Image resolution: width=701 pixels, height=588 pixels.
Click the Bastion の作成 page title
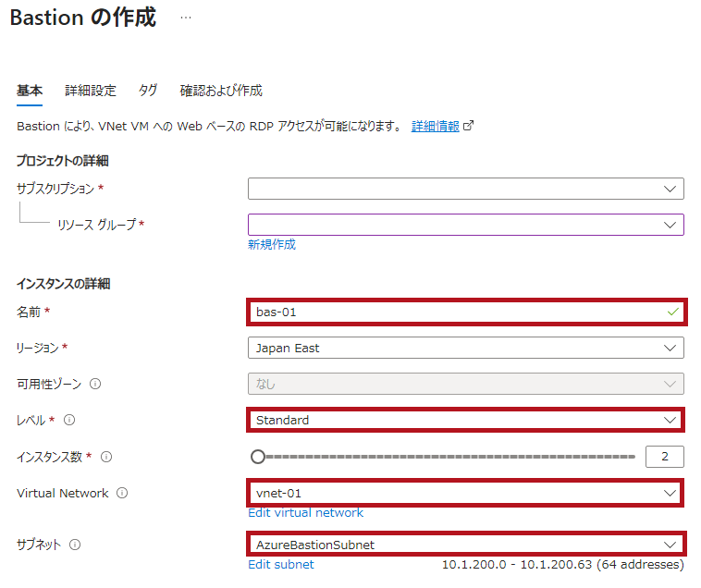[83, 18]
